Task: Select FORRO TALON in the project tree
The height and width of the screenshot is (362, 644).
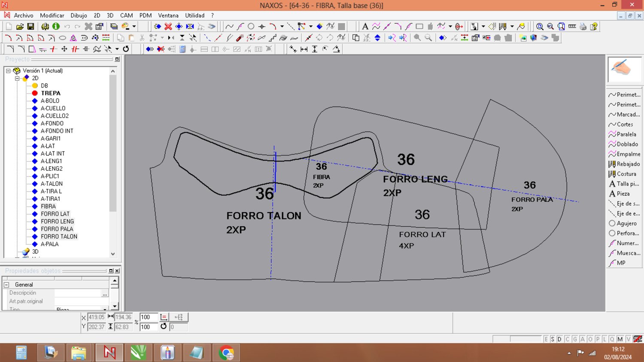Action: click(x=59, y=237)
